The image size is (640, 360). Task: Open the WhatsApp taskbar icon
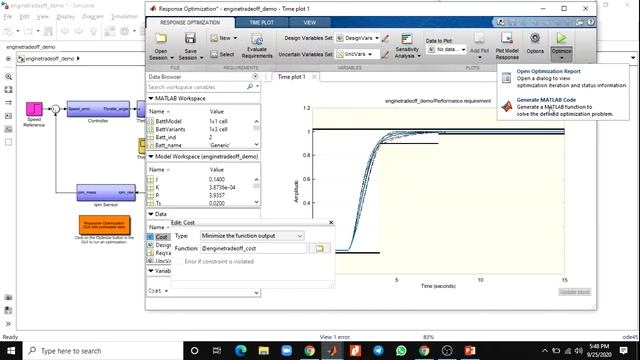coord(401,351)
